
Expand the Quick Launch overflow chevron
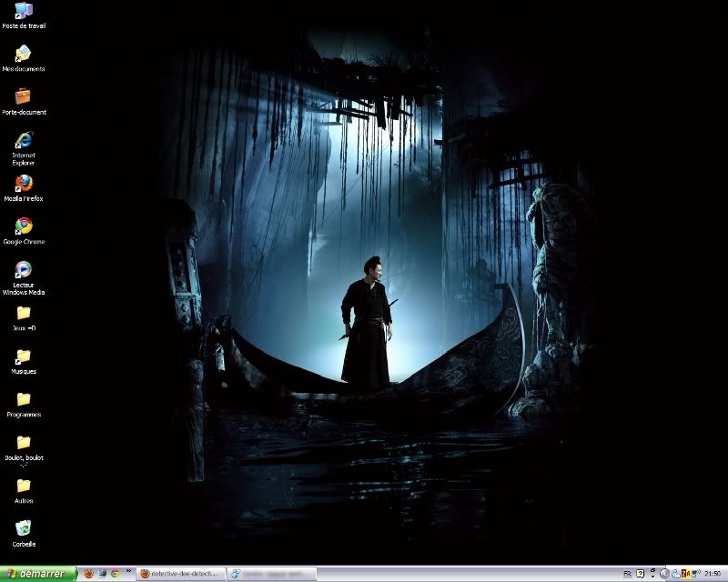pyautogui.click(x=128, y=571)
